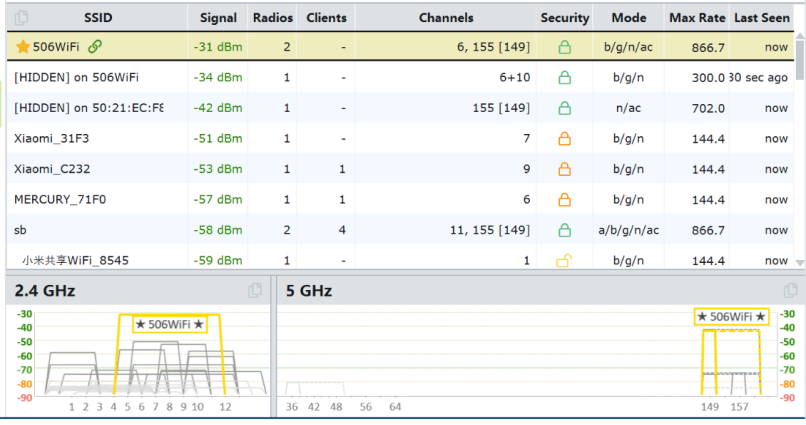Image resolution: width=806 pixels, height=425 pixels.
Task: Click the open yellow lock in 小米共享WiFi_8545 row
Action: tap(564, 261)
